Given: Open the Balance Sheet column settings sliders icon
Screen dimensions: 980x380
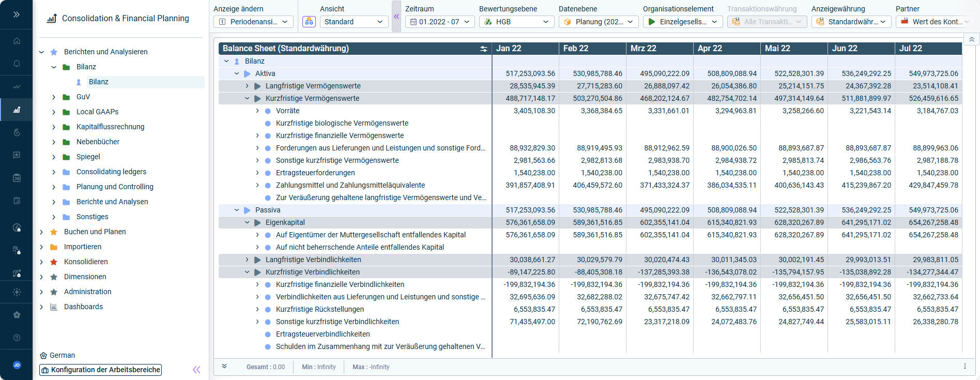Looking at the screenshot, I should point(484,49).
